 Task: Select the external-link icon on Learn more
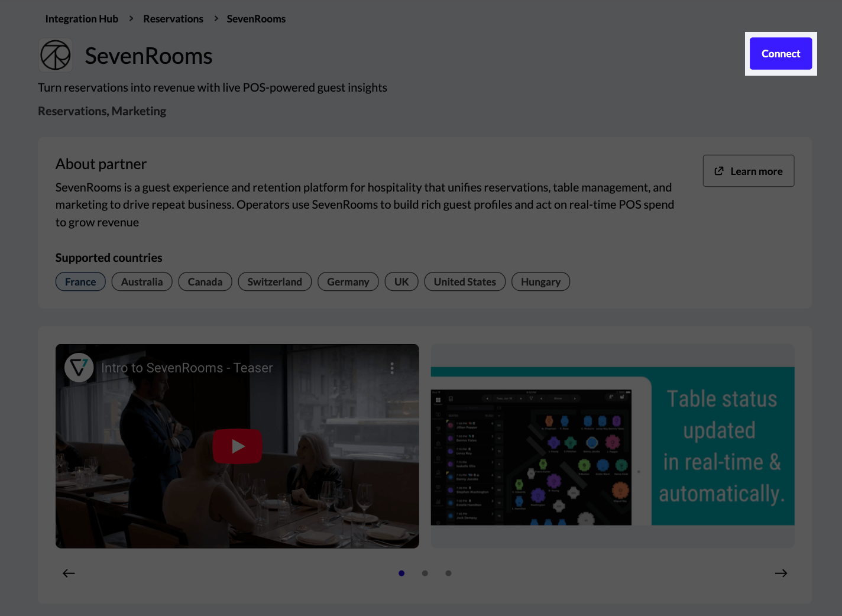click(718, 170)
